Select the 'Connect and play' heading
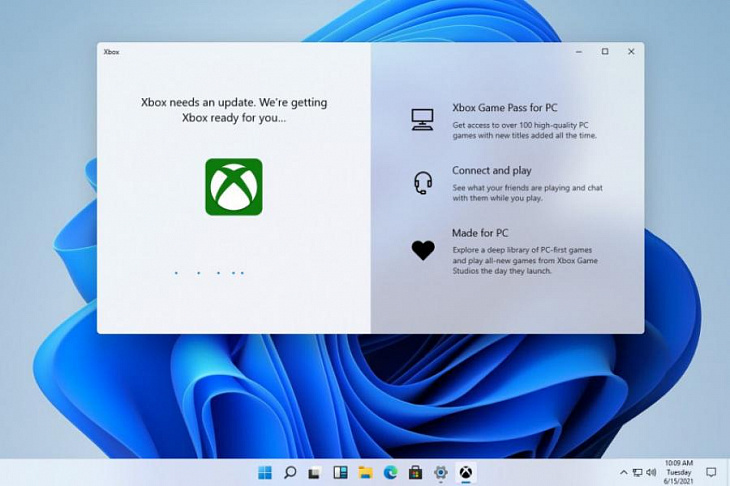 coord(492,170)
